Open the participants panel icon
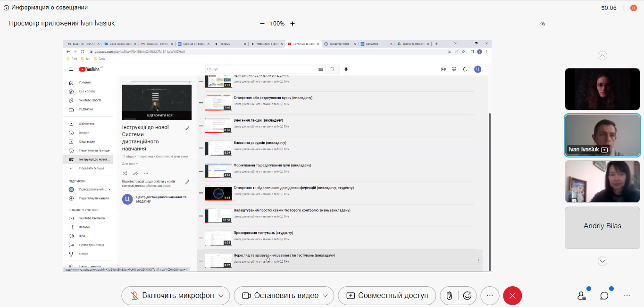 tap(582, 296)
